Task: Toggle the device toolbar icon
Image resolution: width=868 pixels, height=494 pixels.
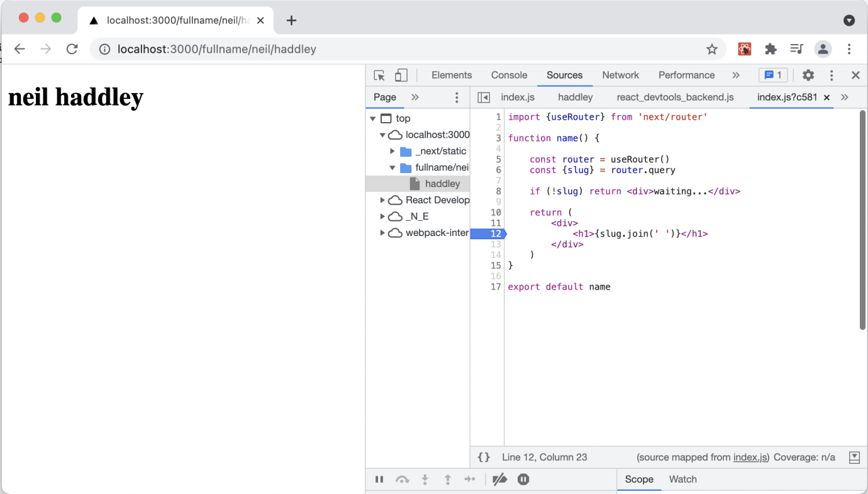Action: (x=401, y=76)
